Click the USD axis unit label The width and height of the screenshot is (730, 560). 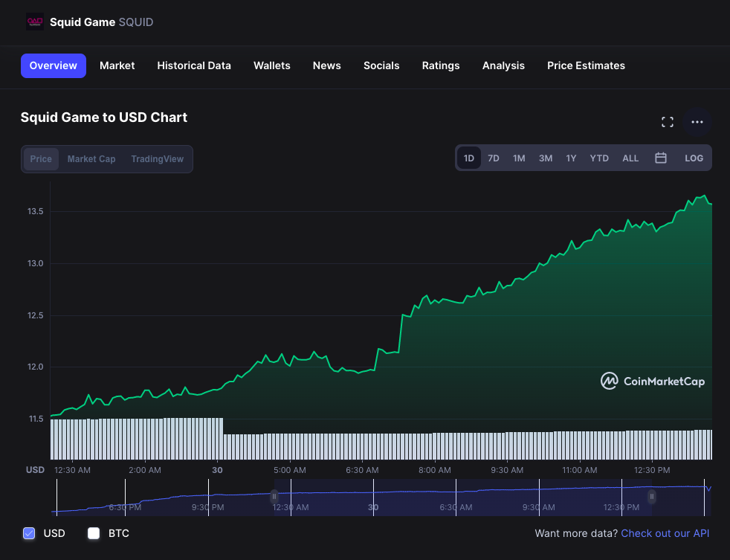(36, 470)
